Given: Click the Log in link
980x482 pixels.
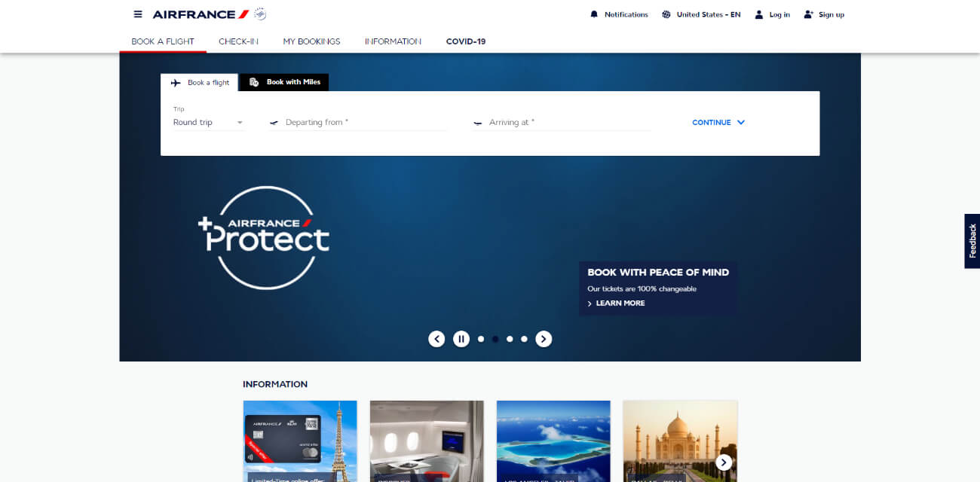Looking at the screenshot, I should [773, 14].
